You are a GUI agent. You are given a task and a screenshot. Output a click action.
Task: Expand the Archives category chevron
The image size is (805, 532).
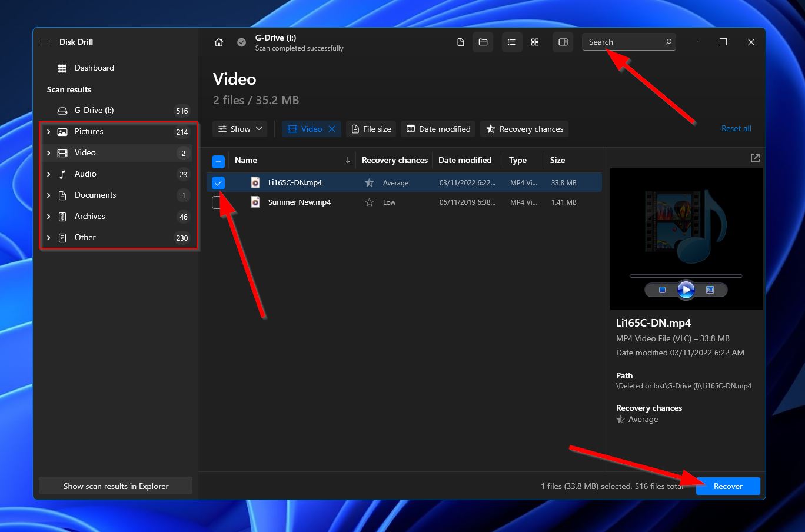[48, 217]
